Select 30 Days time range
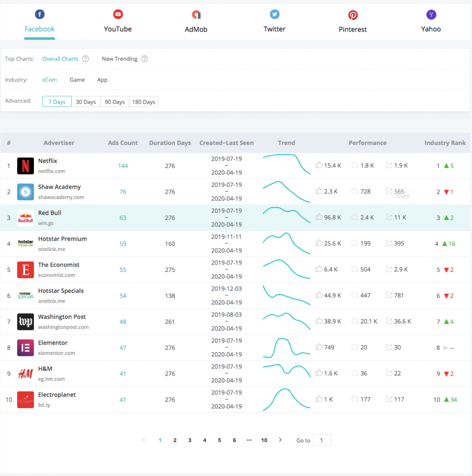Viewport: 472px width, 476px height. click(86, 102)
